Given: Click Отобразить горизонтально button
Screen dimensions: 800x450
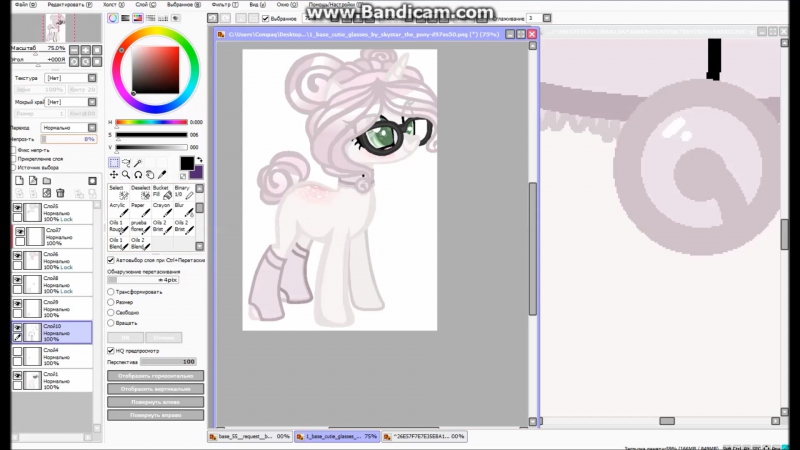Looking at the screenshot, I should pyautogui.click(x=156, y=376).
